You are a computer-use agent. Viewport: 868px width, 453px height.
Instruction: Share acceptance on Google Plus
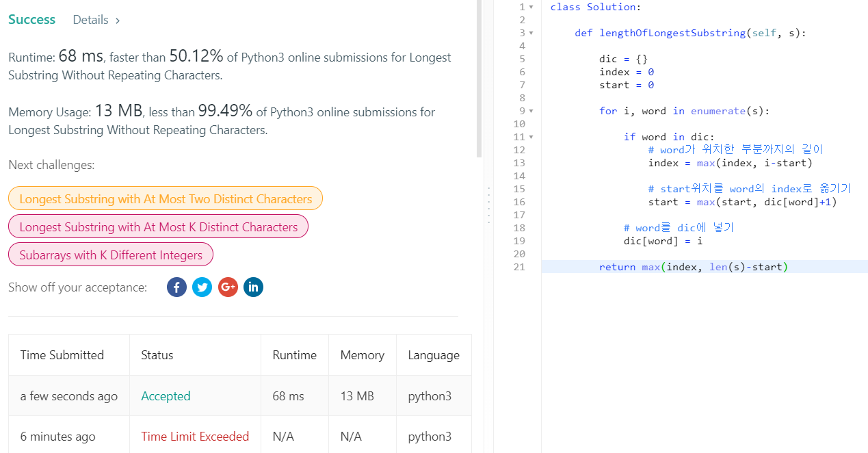[x=228, y=287]
